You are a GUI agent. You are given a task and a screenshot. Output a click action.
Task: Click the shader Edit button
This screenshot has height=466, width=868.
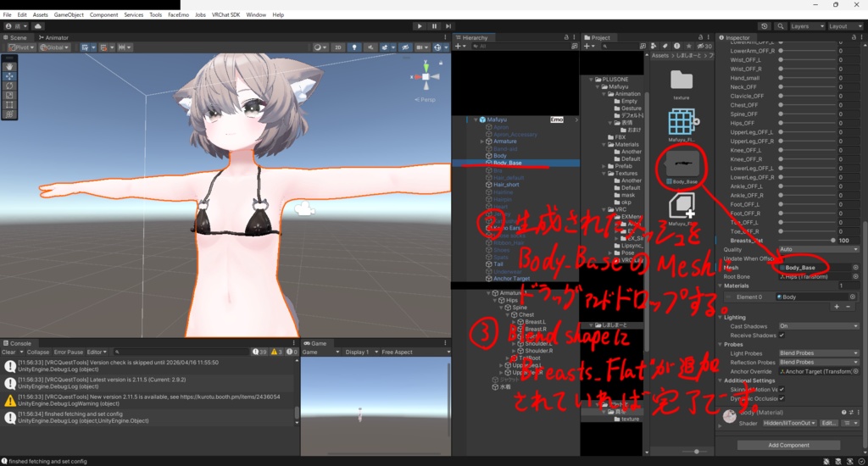(x=829, y=424)
